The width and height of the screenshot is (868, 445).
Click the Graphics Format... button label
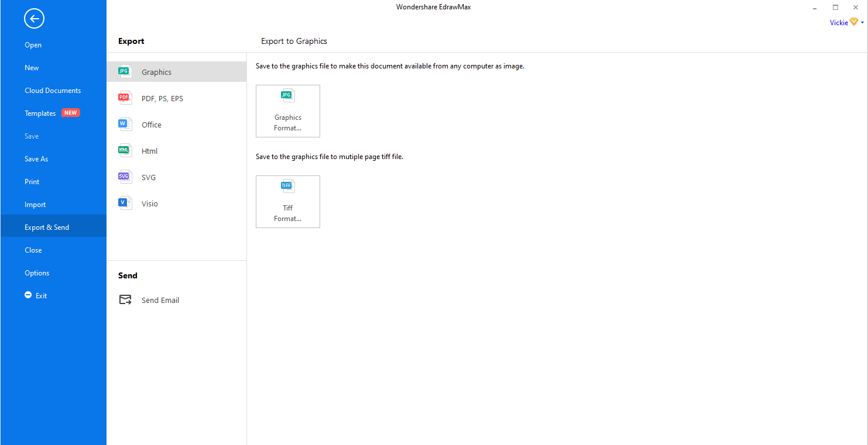click(x=288, y=123)
